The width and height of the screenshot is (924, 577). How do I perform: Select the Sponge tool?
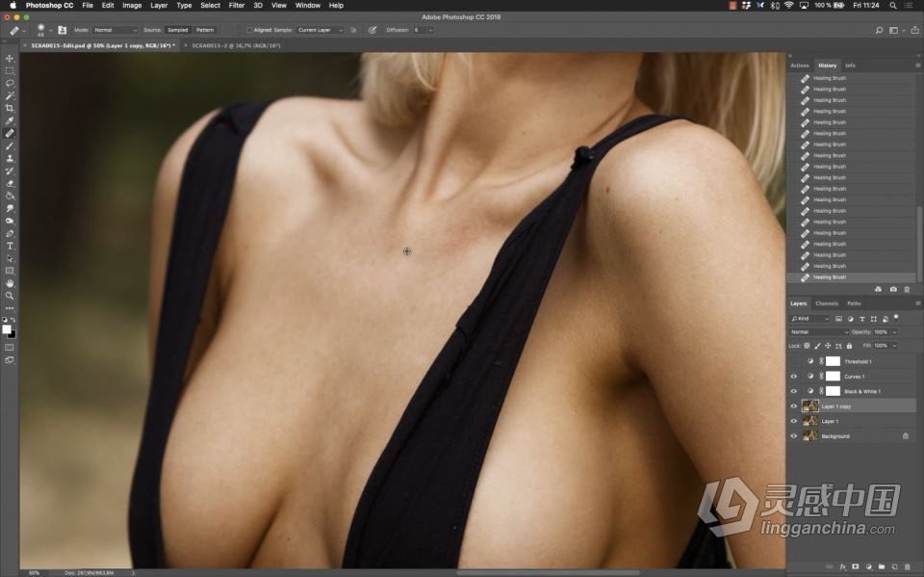(x=10, y=221)
